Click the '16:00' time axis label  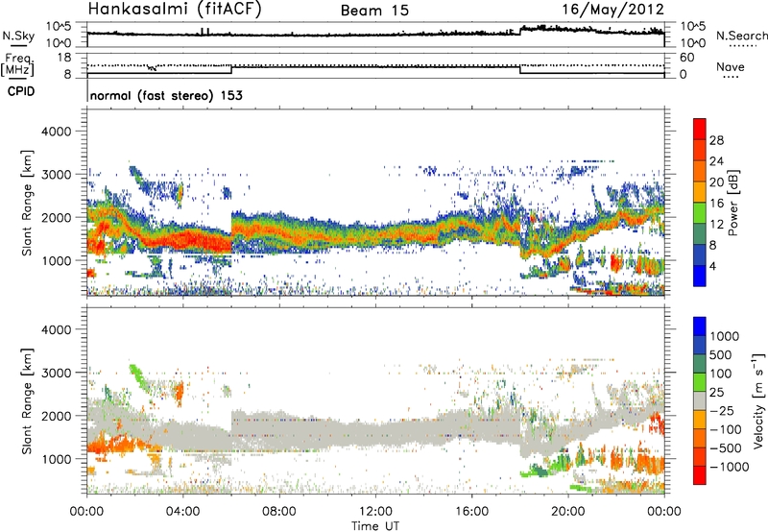[471, 511]
